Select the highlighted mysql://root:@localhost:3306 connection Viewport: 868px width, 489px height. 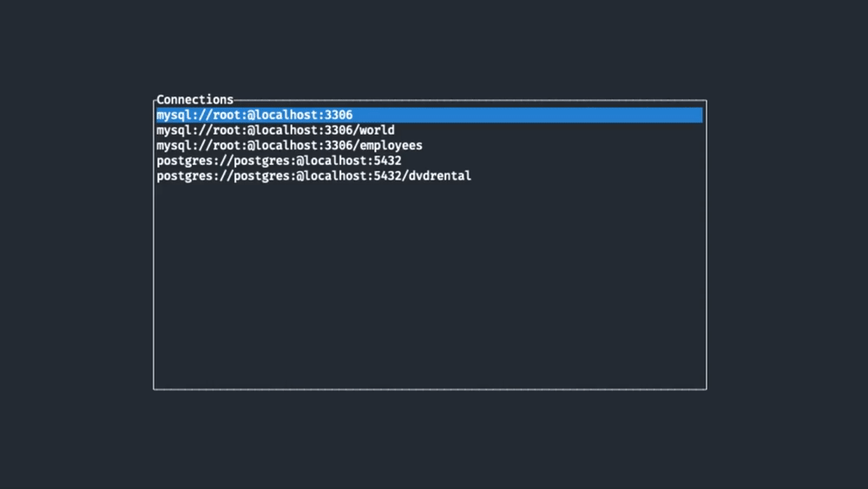(x=254, y=116)
